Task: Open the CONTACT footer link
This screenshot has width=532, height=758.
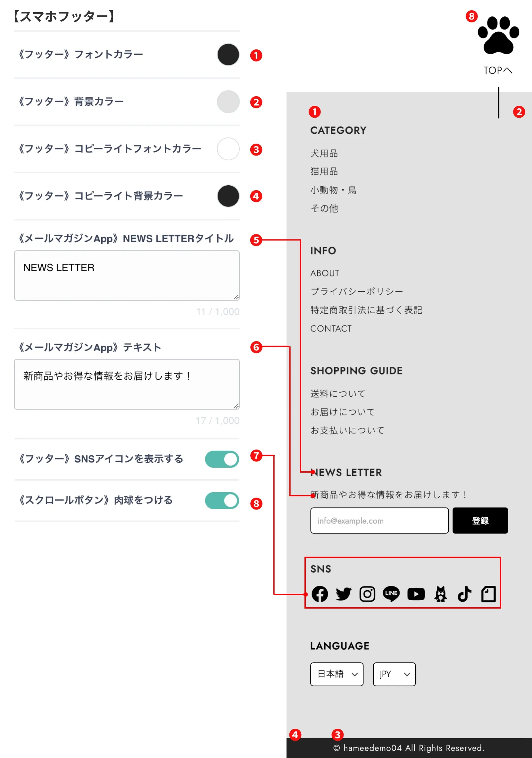Action: pyautogui.click(x=331, y=328)
